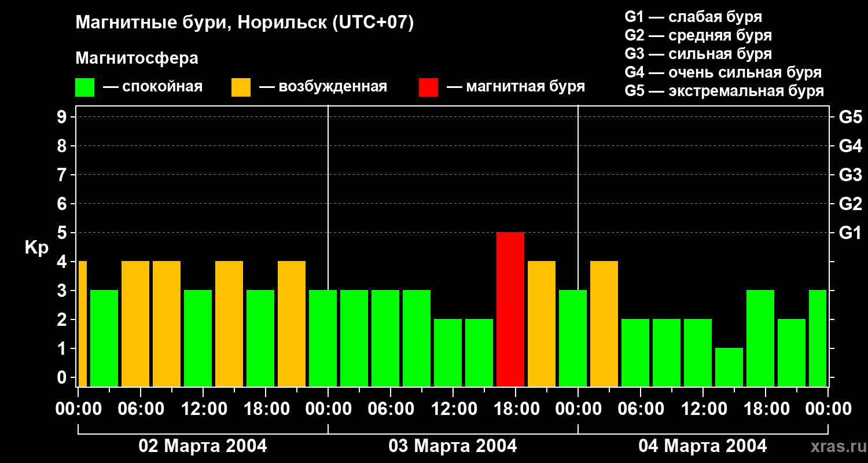This screenshot has width=868, height=463.
Task: Click the 'G1 — слабая буря' legend line
Action: point(693,17)
